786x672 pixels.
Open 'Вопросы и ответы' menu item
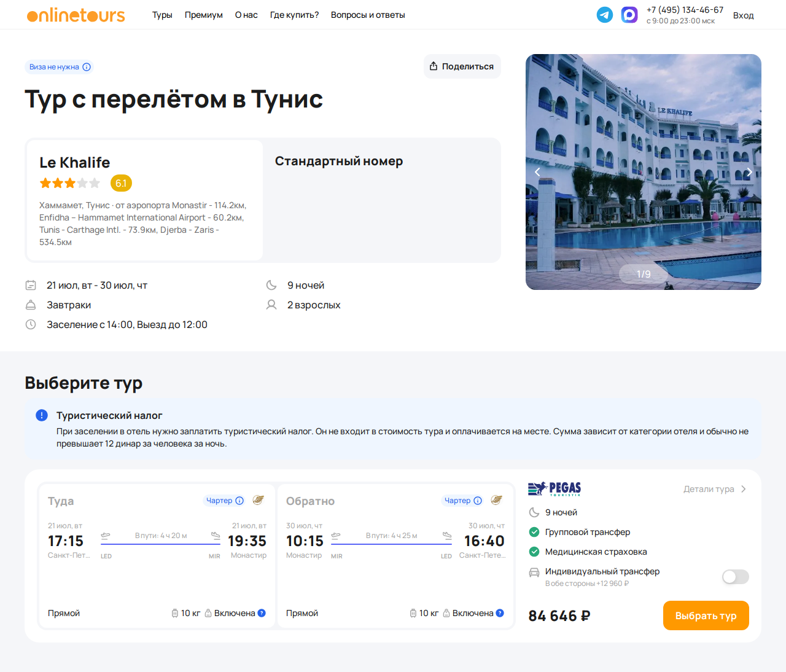click(368, 15)
